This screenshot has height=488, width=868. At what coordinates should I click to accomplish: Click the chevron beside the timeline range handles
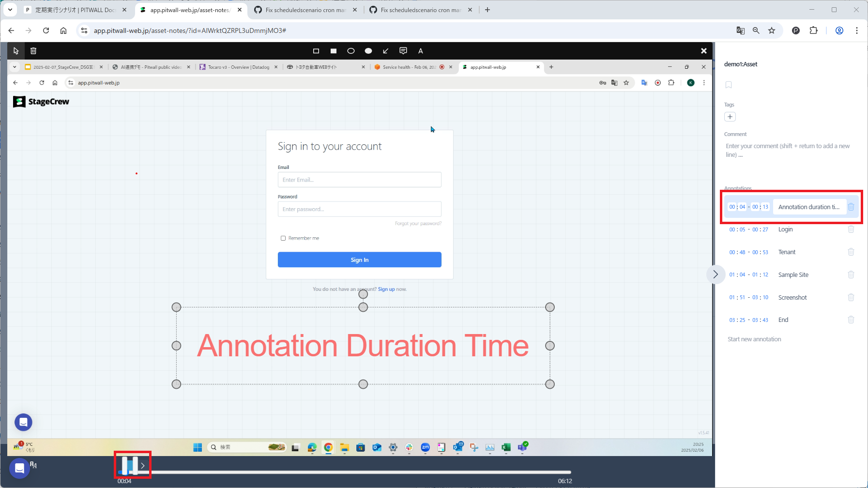pos(143,466)
